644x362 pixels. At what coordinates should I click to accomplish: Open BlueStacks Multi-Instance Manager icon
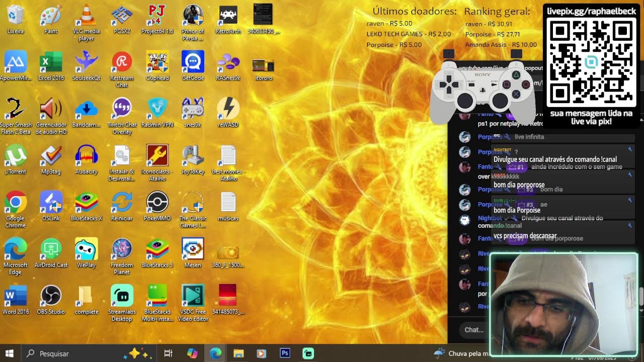point(157,304)
